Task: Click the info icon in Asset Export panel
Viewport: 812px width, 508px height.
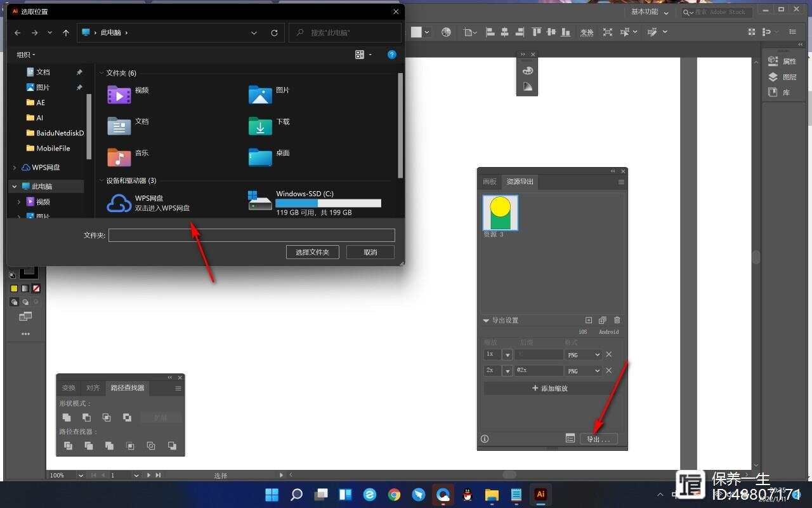Action: point(485,439)
